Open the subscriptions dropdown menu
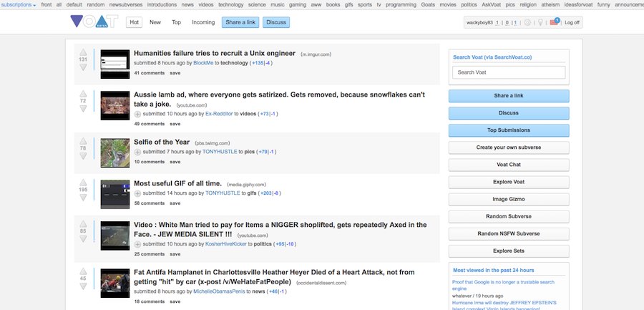Screen dimensions: 644x310 [x=18, y=4]
